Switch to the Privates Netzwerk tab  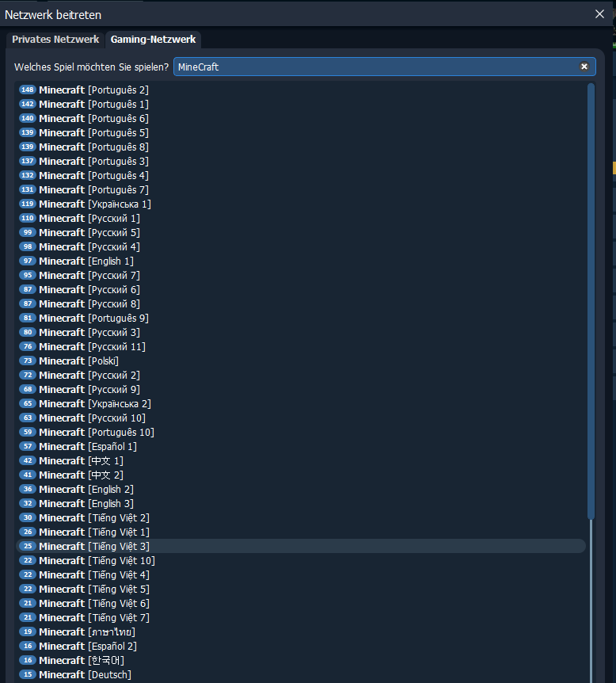coord(55,39)
